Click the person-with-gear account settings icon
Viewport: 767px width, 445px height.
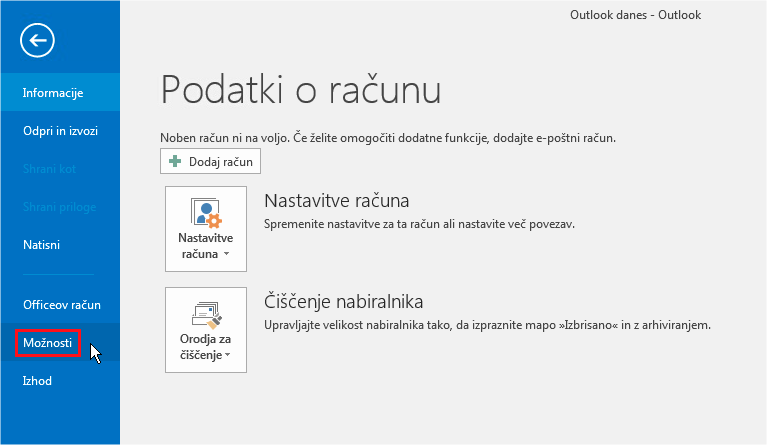[205, 213]
